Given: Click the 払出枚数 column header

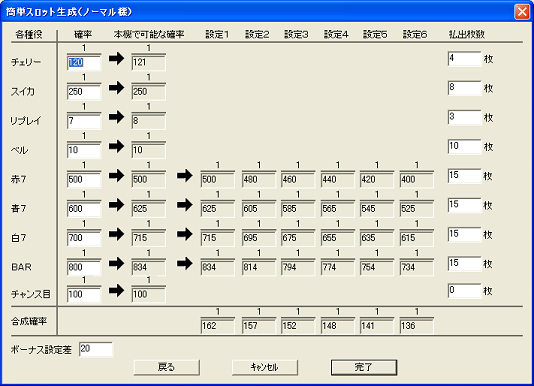Looking at the screenshot, I should (x=467, y=34).
